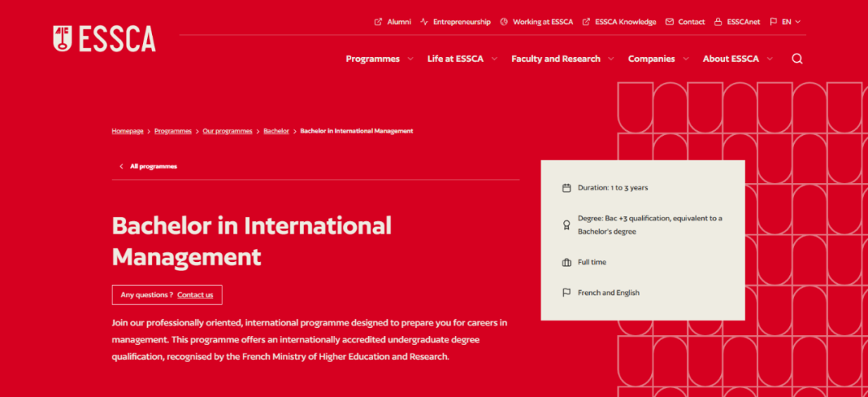Click the external-link icon beside Alumni

pos(378,23)
